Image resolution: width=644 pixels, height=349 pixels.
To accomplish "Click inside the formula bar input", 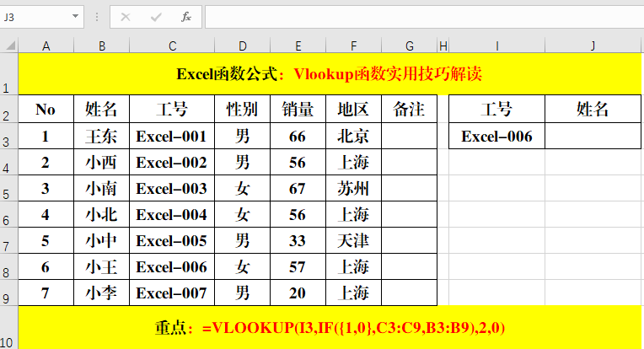I will [x=424, y=17].
